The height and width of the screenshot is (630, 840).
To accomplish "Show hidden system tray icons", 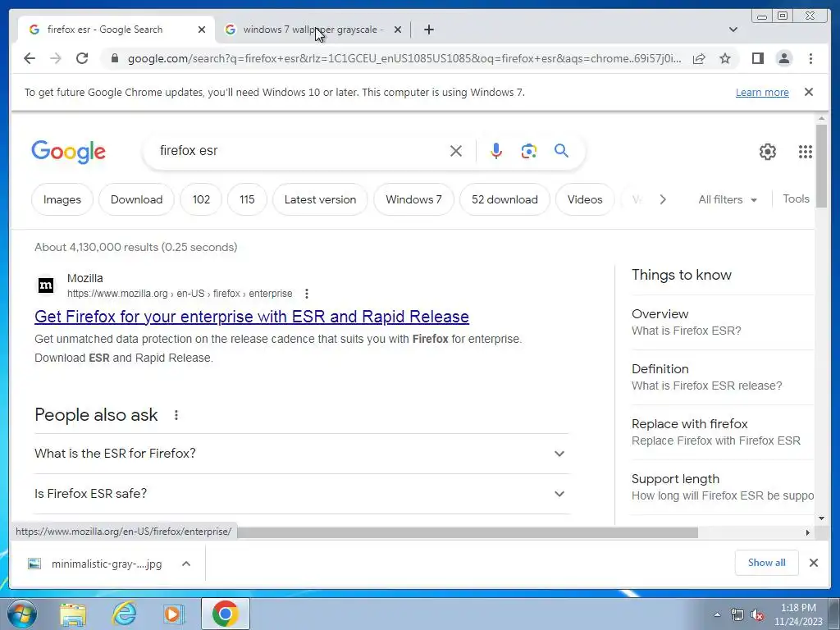I will coord(717,614).
